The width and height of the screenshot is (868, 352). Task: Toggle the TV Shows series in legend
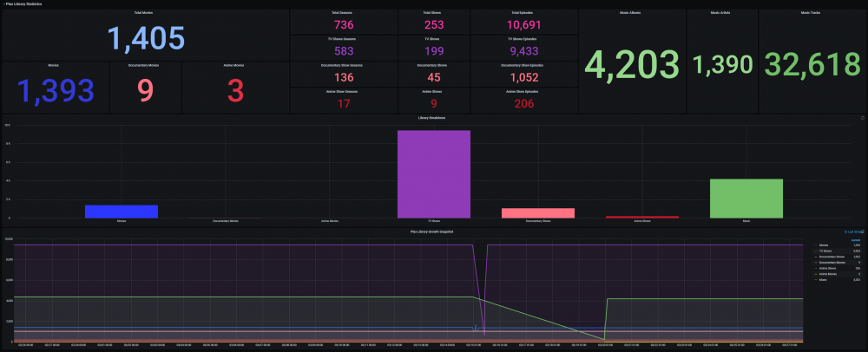[825, 251]
